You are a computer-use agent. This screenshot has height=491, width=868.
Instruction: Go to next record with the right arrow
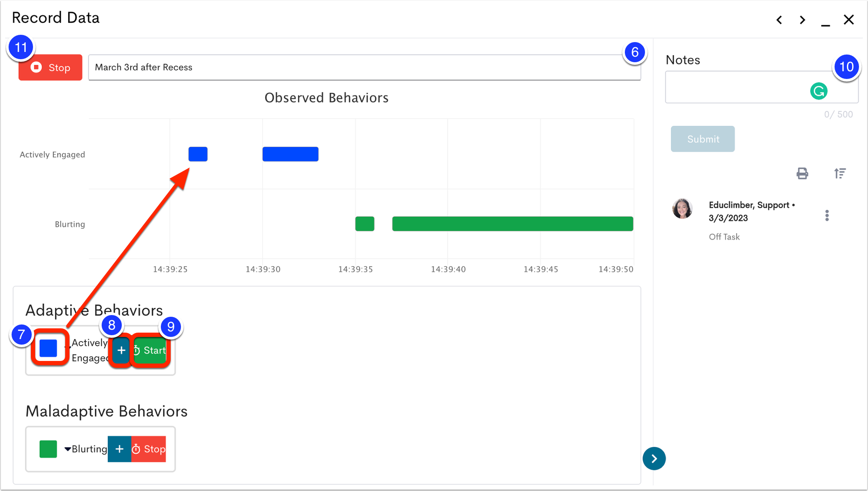(802, 20)
